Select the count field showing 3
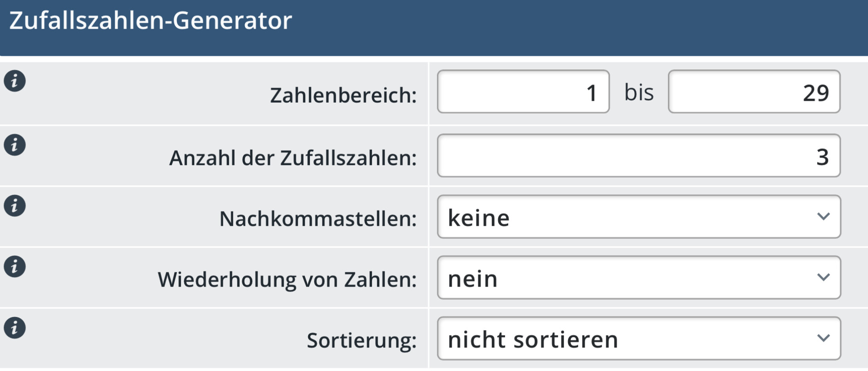Viewport: 868px width, 371px height. click(x=638, y=156)
